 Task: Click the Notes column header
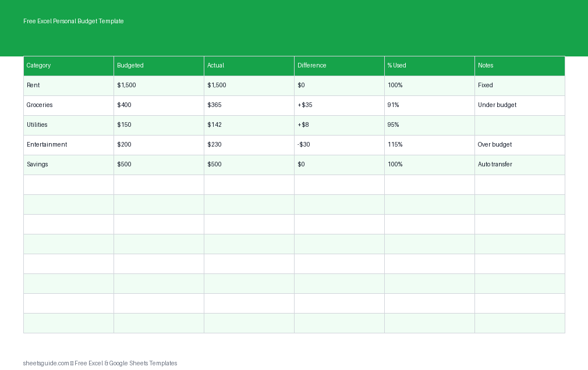[520, 66]
